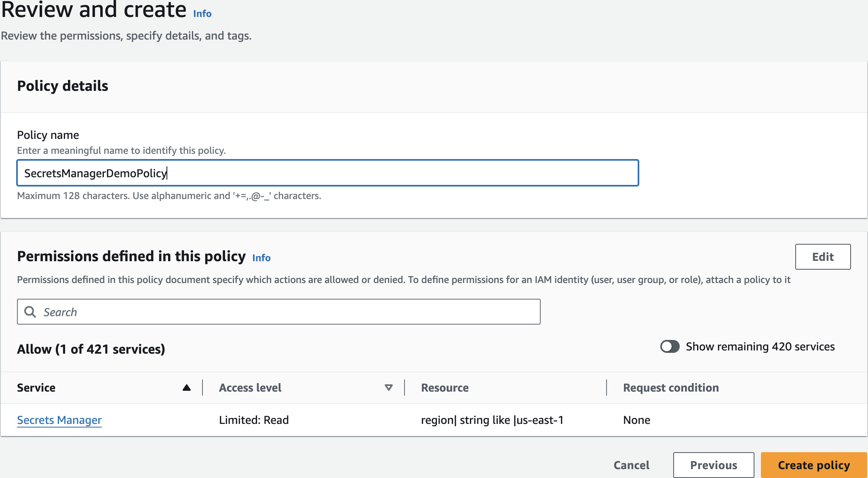Click Access level sort arrow
Image resolution: width=868 pixels, height=478 pixels.
coord(388,388)
